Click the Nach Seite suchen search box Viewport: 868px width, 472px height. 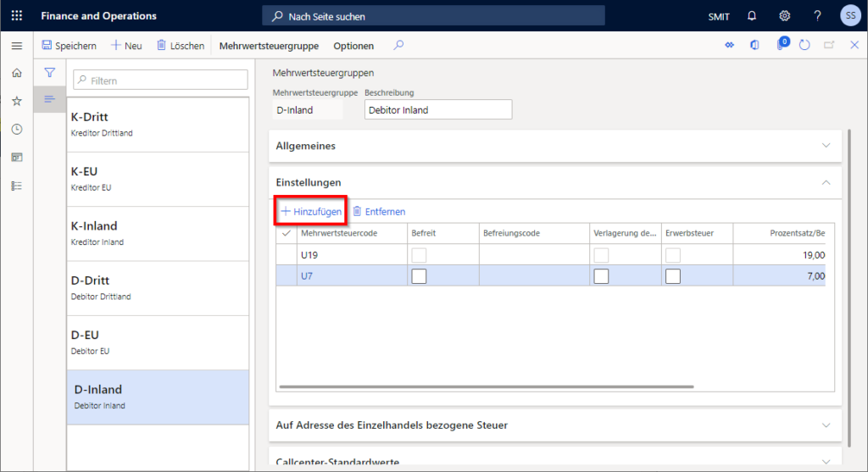(x=433, y=16)
